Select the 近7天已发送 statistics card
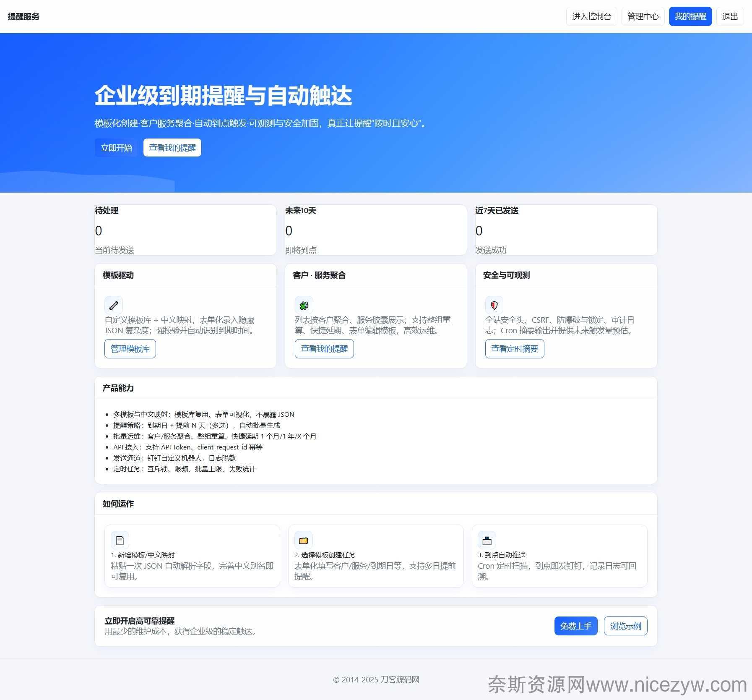The image size is (752, 700). pos(566,230)
